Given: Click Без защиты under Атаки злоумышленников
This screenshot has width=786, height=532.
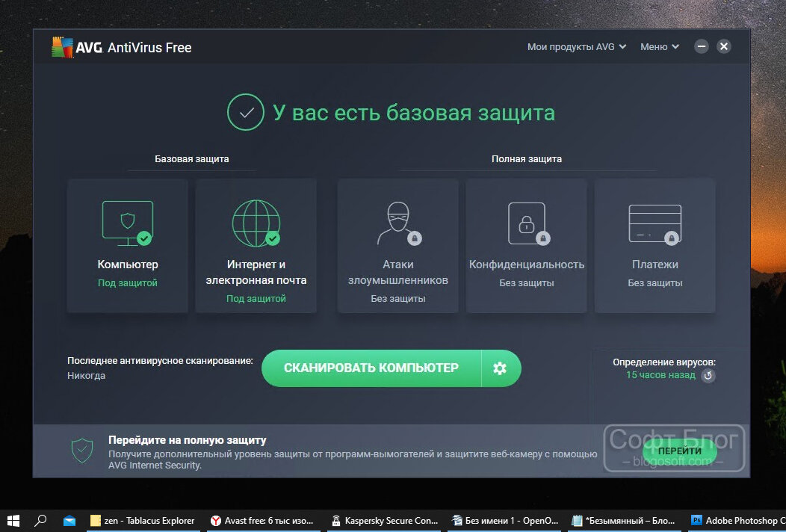Looking at the screenshot, I should tap(398, 298).
